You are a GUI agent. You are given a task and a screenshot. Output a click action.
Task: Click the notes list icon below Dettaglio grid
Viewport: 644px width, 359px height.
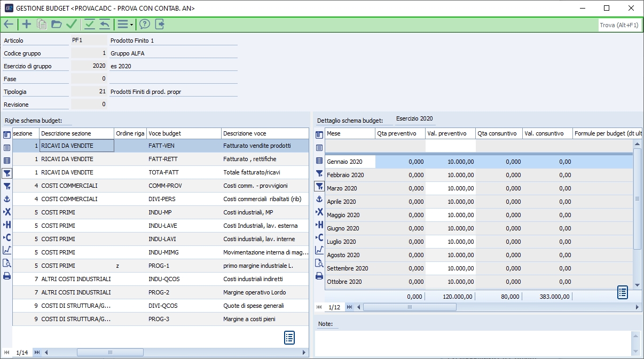pyautogui.click(x=623, y=292)
